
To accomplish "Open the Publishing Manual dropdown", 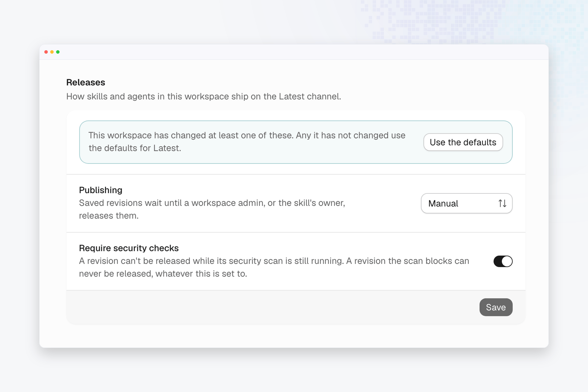I will pyautogui.click(x=466, y=203).
